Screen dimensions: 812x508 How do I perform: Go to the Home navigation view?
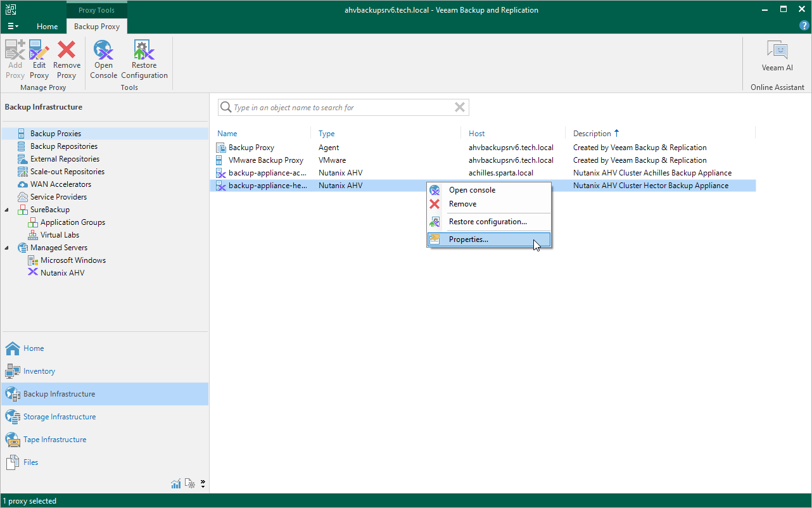pyautogui.click(x=105, y=348)
